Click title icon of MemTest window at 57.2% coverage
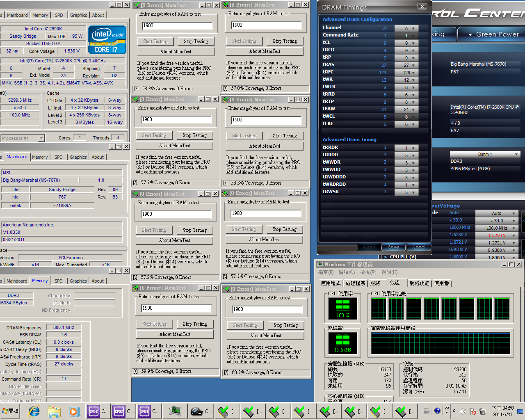The width and height of the screenshot is (525, 420). (135, 194)
